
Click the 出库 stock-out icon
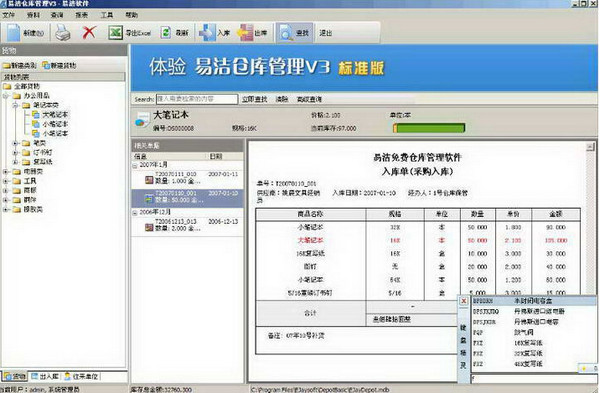245,33
